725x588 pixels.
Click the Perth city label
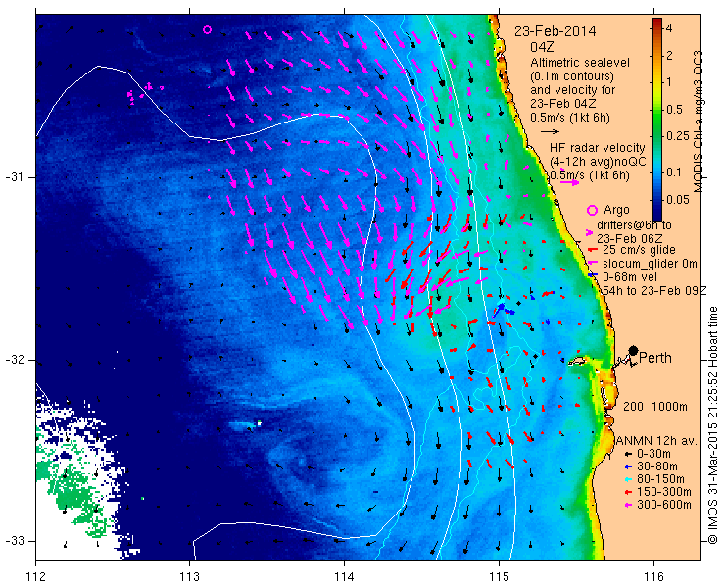click(655, 358)
